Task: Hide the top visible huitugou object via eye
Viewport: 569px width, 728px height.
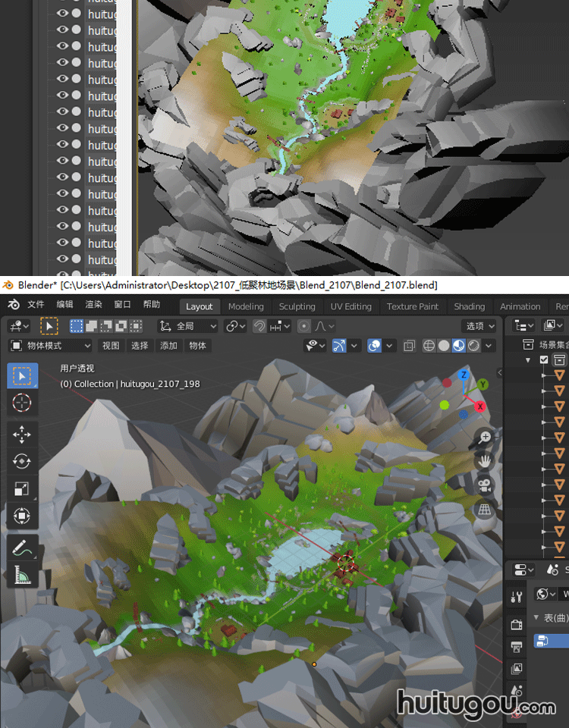Action: [x=62, y=13]
